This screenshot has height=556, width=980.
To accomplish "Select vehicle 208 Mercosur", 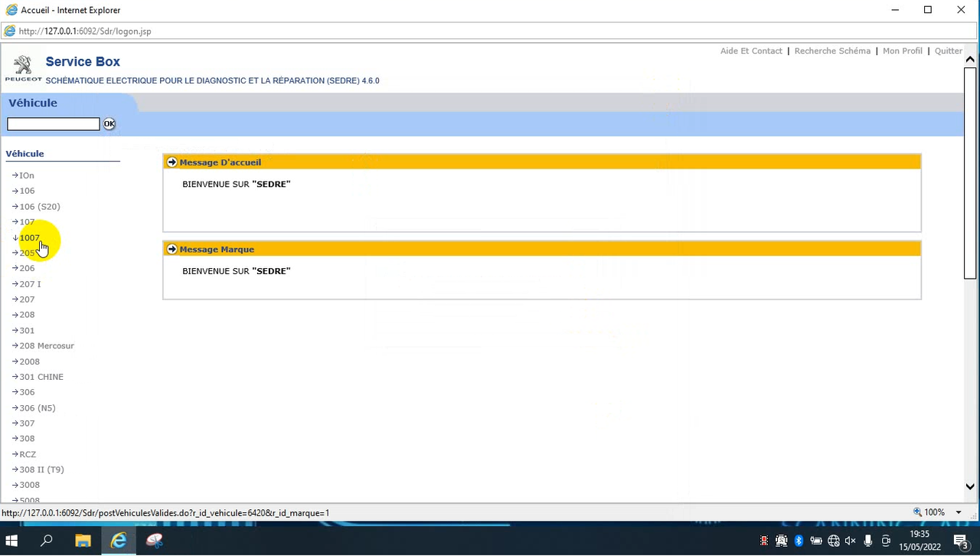I will click(x=47, y=346).
